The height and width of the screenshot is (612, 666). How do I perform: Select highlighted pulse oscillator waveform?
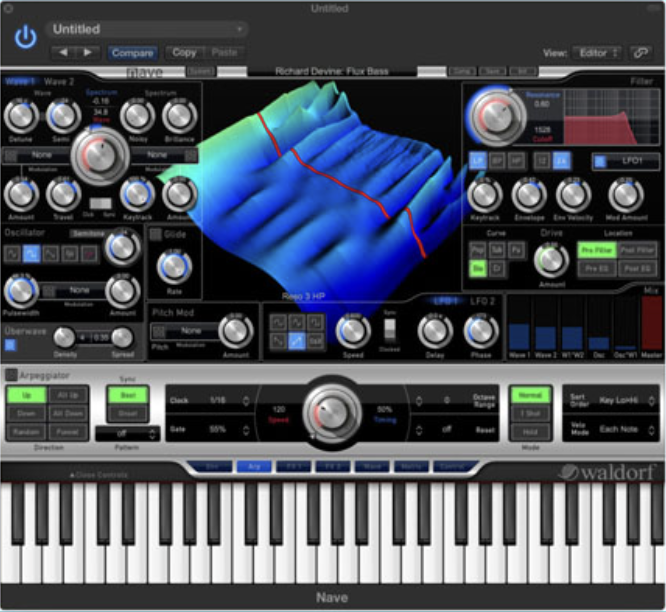tap(31, 254)
